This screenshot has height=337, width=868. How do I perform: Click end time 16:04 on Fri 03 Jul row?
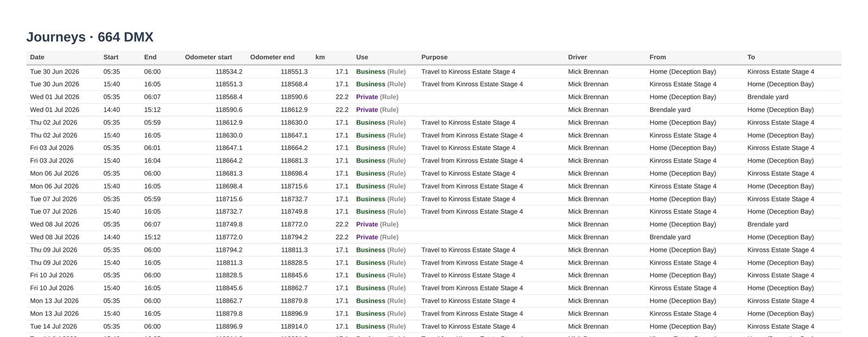tap(152, 160)
